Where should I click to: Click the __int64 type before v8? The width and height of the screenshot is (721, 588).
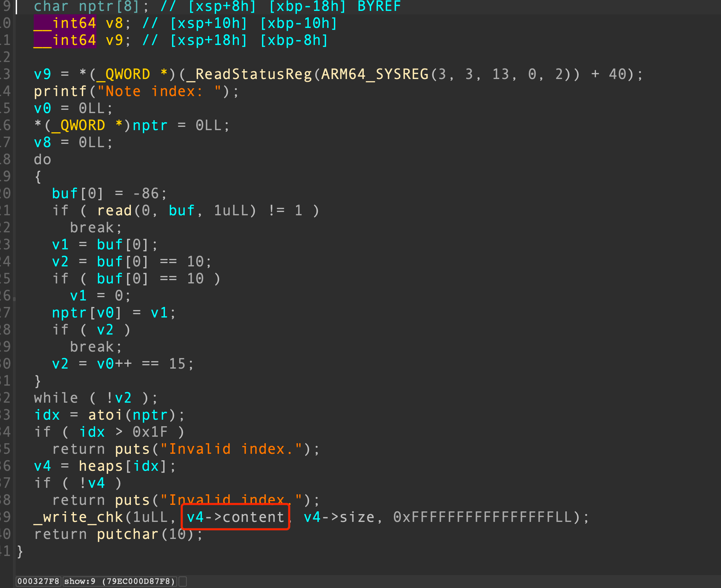(65, 23)
